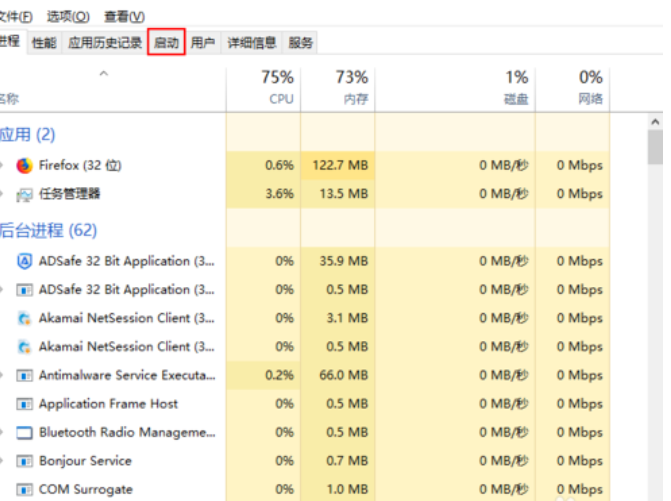Click the sort arrow above the name column
Screen dimensions: 671x501
coord(104,74)
